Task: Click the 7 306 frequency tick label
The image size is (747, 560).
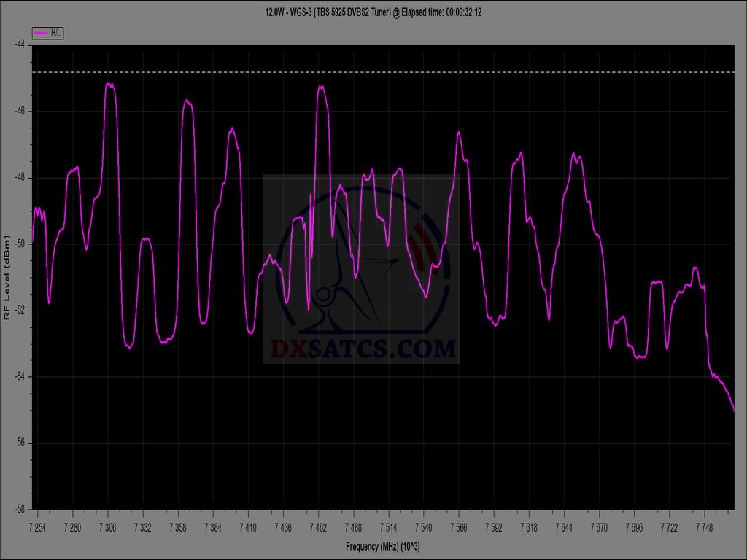Action: [x=108, y=526]
